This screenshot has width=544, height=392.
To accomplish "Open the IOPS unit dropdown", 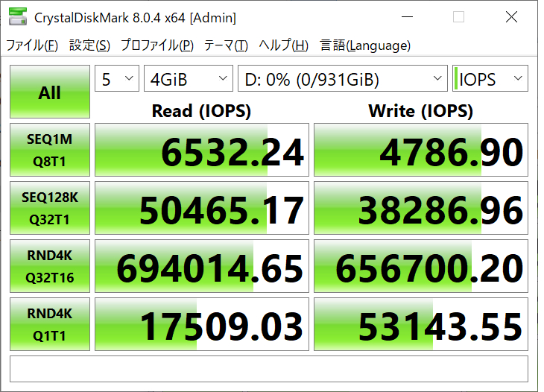I will [x=490, y=78].
